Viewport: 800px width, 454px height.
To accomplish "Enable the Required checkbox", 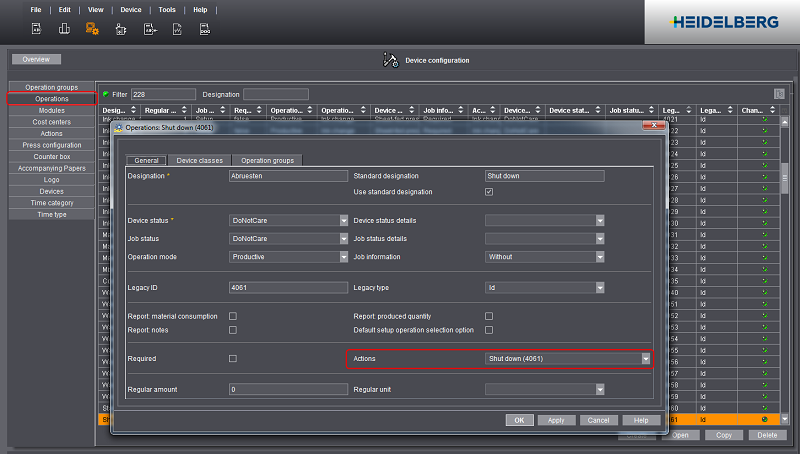I will pos(233,358).
